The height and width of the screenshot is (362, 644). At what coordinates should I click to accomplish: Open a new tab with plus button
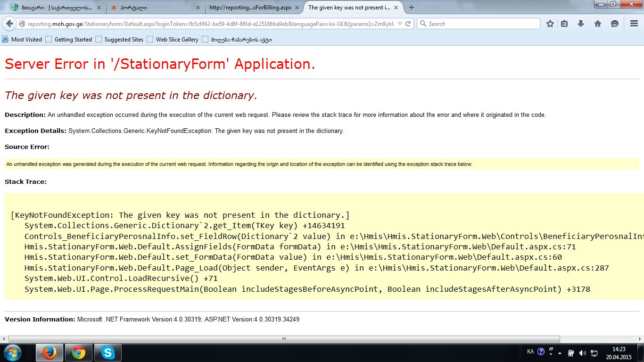(x=412, y=8)
